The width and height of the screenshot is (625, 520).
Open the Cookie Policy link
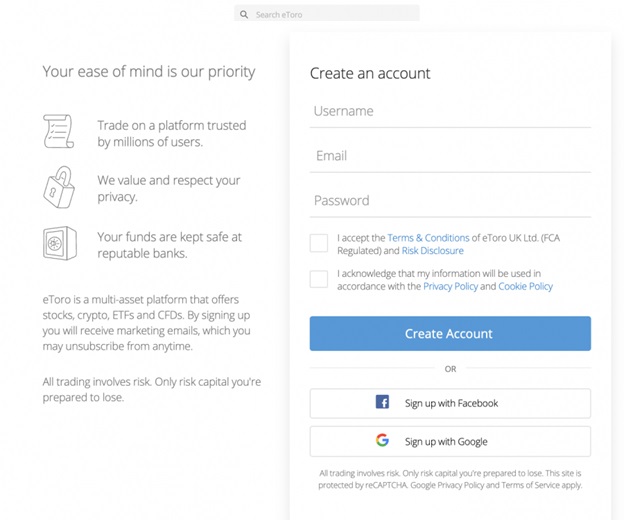pyautogui.click(x=525, y=286)
